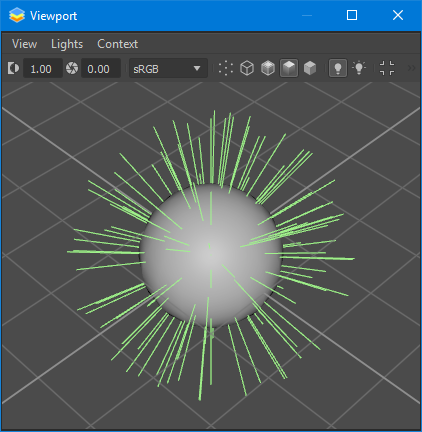Click the Viewport app layers icon
The image size is (422, 432).
(17, 15)
